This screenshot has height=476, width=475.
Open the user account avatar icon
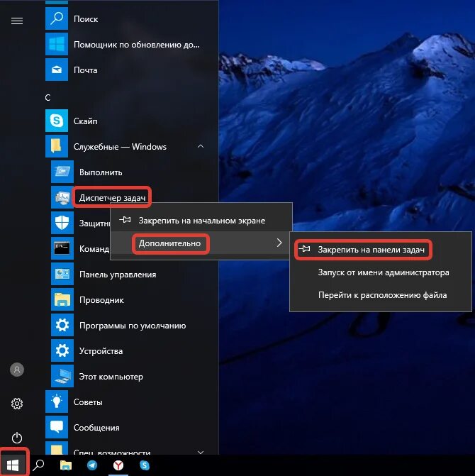pos(17,370)
